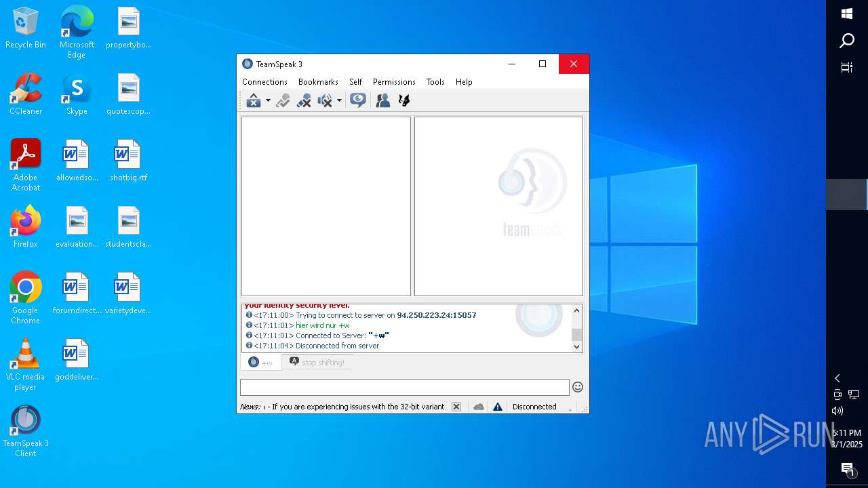
Task: Click the chat log scroll up arrow
Action: pyautogui.click(x=577, y=310)
